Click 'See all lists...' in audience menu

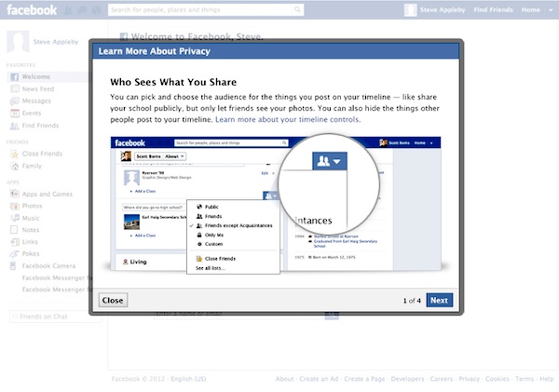click(211, 268)
